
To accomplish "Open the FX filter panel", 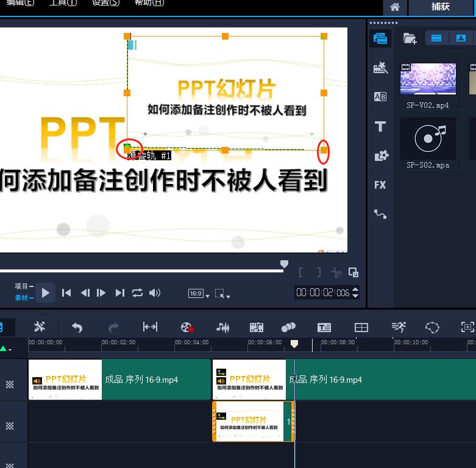I will pyautogui.click(x=380, y=185).
